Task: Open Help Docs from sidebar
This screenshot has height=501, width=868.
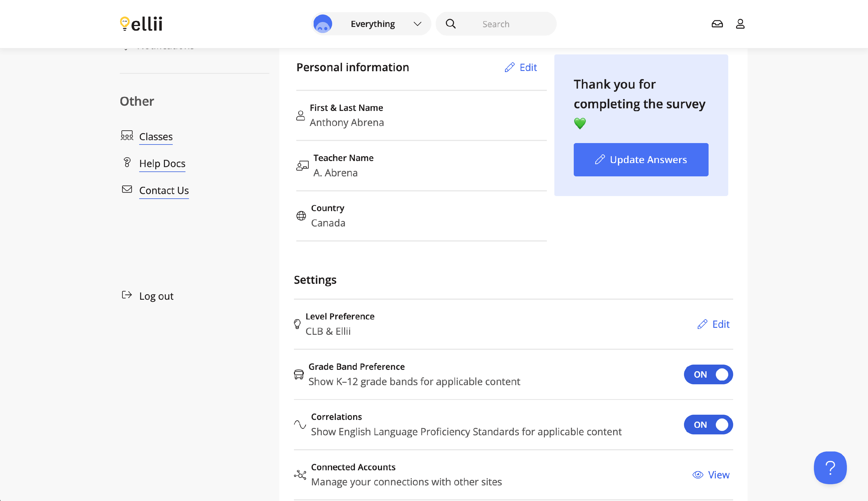Action: 162,163
